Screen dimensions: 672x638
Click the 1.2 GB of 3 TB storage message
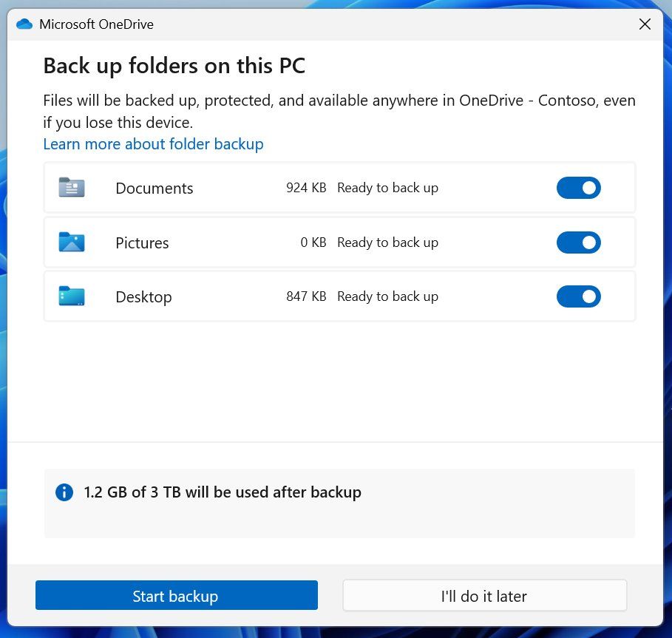click(x=223, y=492)
